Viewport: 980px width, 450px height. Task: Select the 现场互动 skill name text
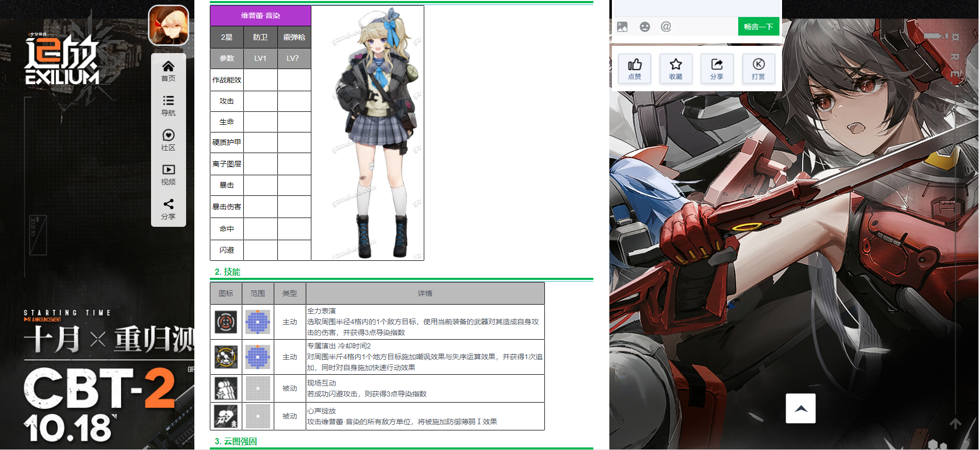(322, 383)
